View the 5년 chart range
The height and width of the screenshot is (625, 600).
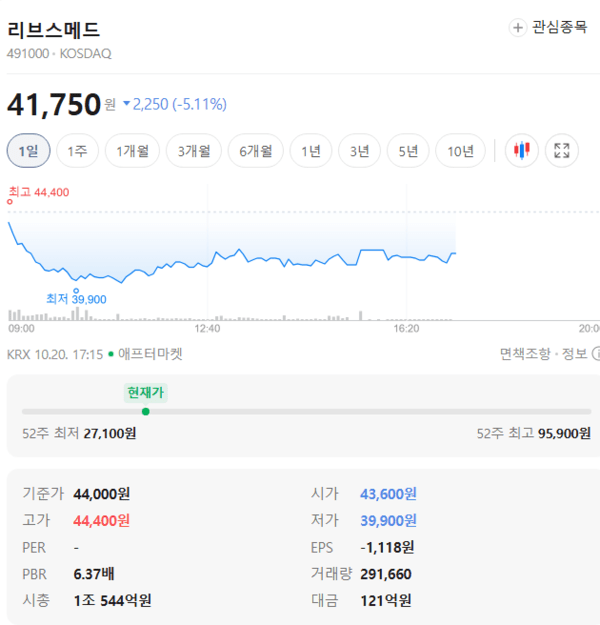pyautogui.click(x=408, y=151)
